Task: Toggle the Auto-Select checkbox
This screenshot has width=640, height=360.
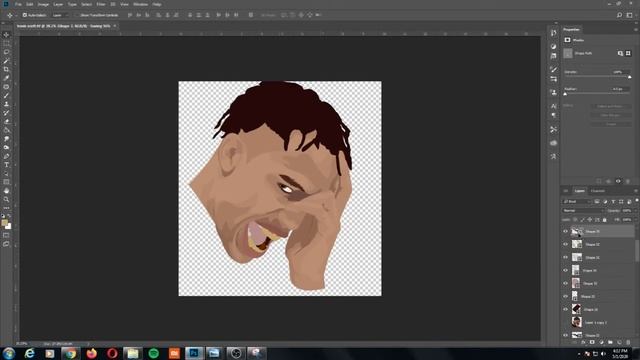Action: [x=24, y=15]
